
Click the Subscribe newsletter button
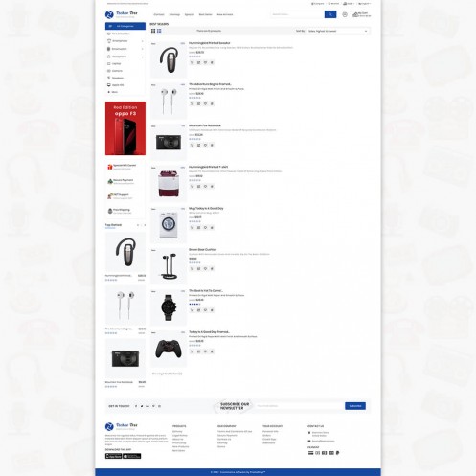point(355,406)
